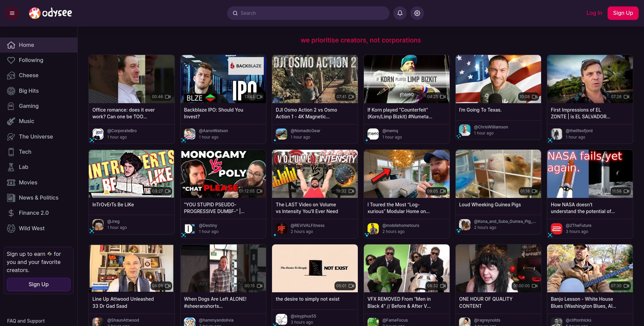Click @AaronWatson channel avatar
This screenshot has height=326, width=644.
tap(190, 134)
